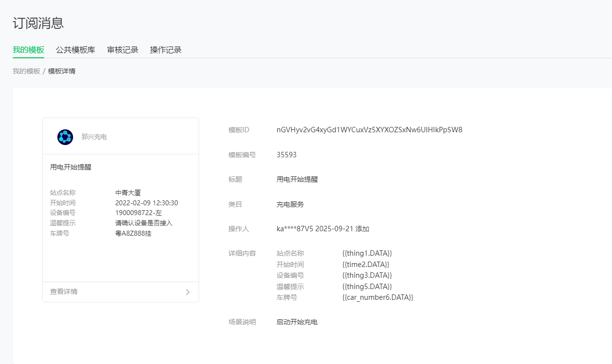Click the chevron arrow beside 查看详情
Viewport: 612px width, 364px height.
[187, 292]
